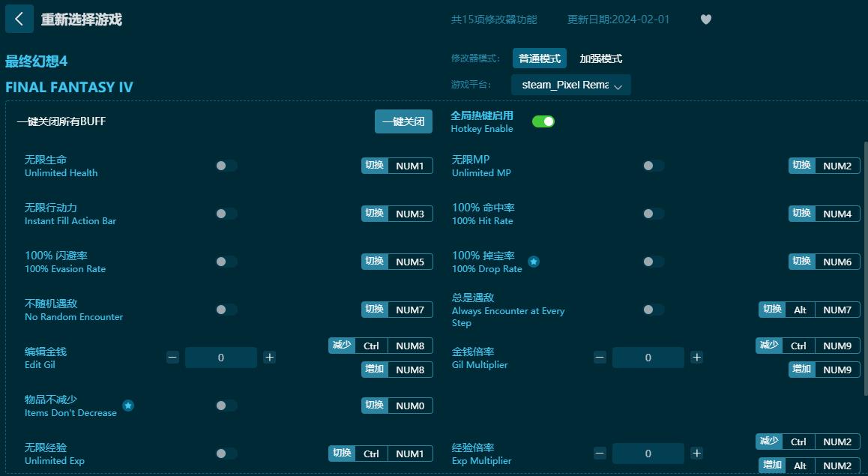This screenshot has height=476, width=868.
Task: Click NUM6 hotkey for 100% Drop Rate
Action: (x=837, y=262)
